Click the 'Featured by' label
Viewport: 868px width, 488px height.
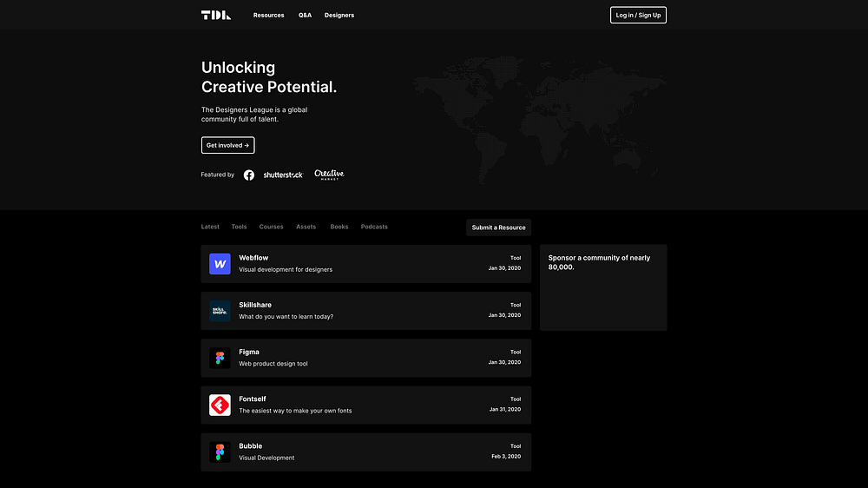coord(218,175)
